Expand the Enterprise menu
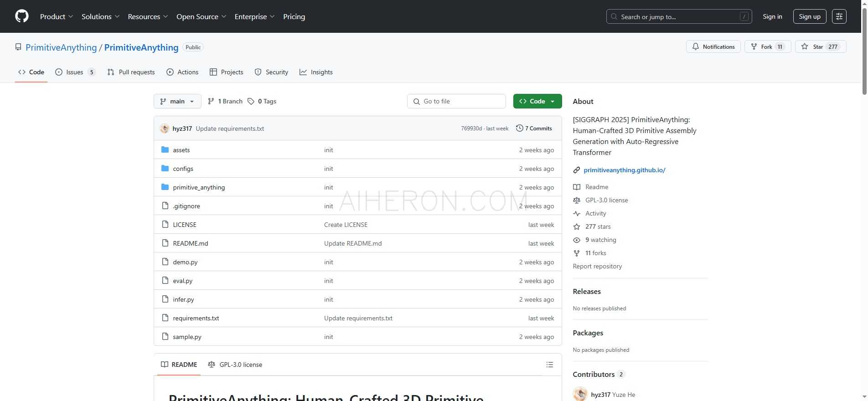 254,16
